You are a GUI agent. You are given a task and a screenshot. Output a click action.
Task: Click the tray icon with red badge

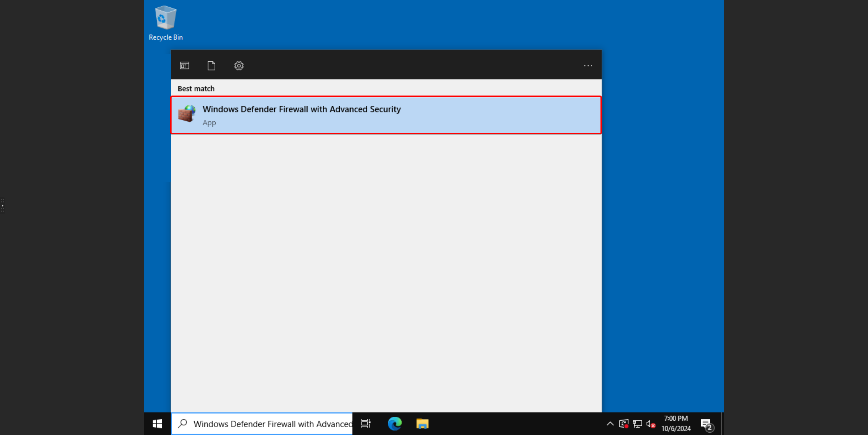tap(624, 423)
